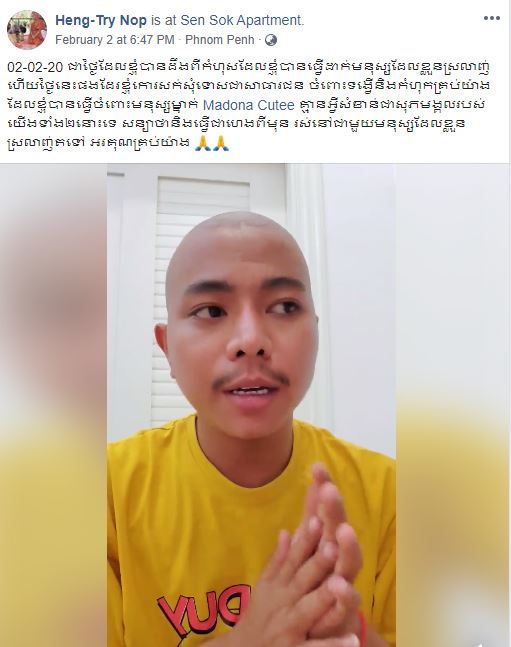511x647 pixels.
Task: Click the 02-02-20 date in post text
Action: [35, 67]
